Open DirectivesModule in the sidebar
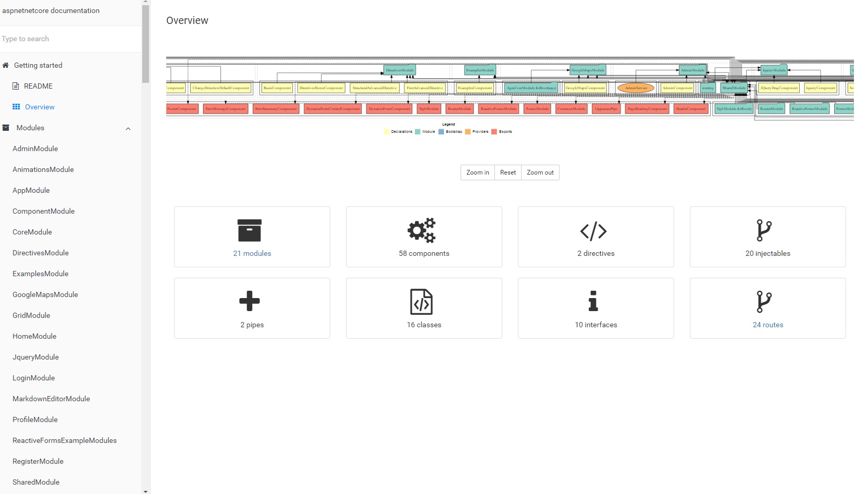 point(41,253)
